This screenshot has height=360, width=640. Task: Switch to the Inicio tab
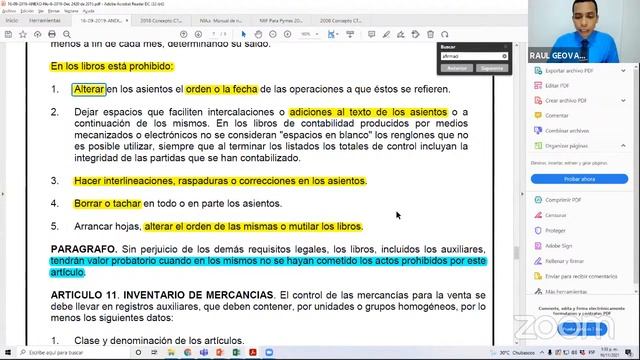[x=12, y=20]
